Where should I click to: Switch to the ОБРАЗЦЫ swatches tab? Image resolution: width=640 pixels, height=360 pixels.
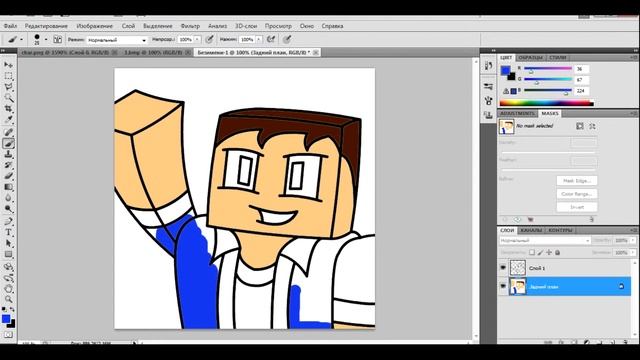tap(530, 58)
